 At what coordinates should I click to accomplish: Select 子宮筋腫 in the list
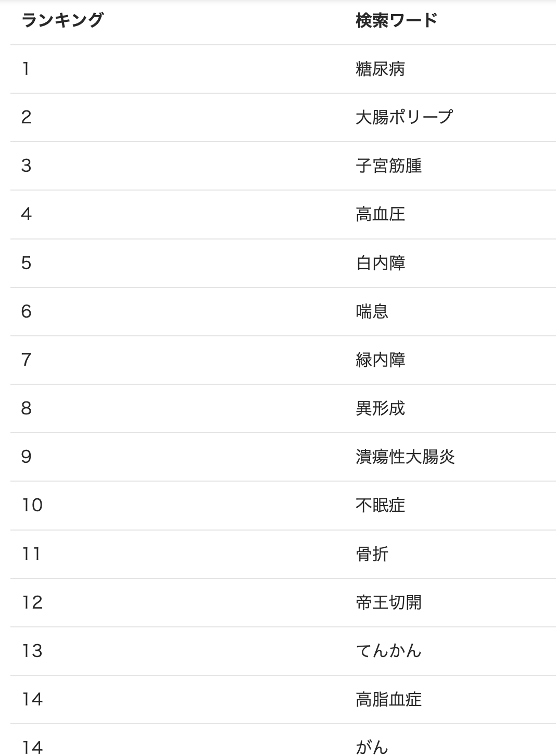[388, 166]
